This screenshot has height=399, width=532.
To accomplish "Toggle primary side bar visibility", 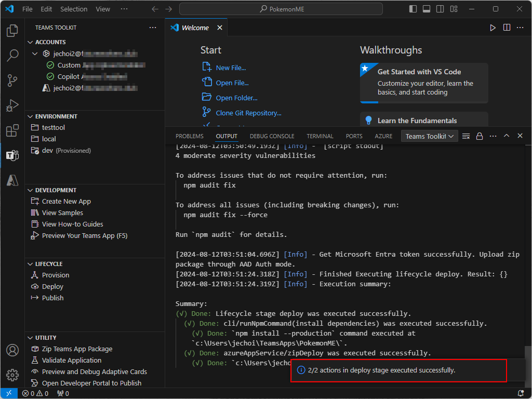I will pyautogui.click(x=413, y=9).
